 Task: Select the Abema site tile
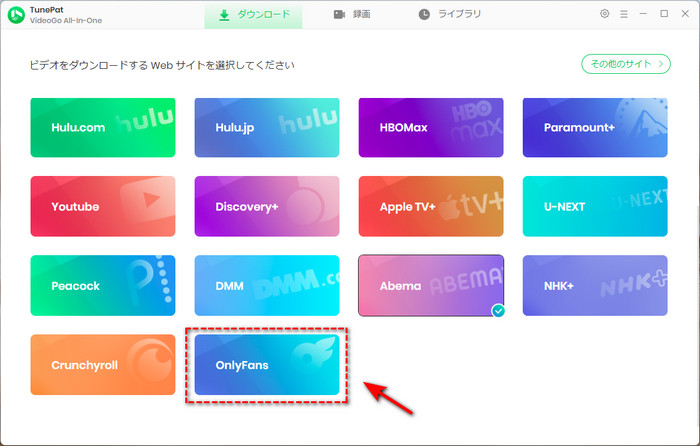[431, 286]
